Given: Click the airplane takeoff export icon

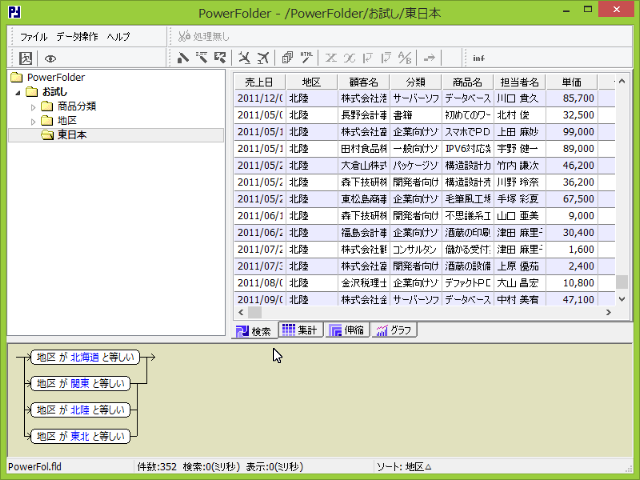Looking at the screenshot, I should click(263, 58).
